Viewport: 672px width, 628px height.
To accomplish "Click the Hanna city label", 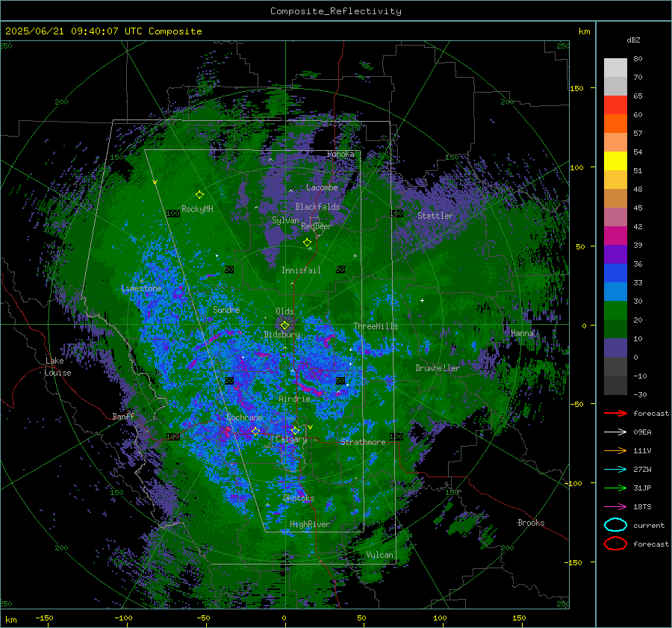I will tap(522, 333).
